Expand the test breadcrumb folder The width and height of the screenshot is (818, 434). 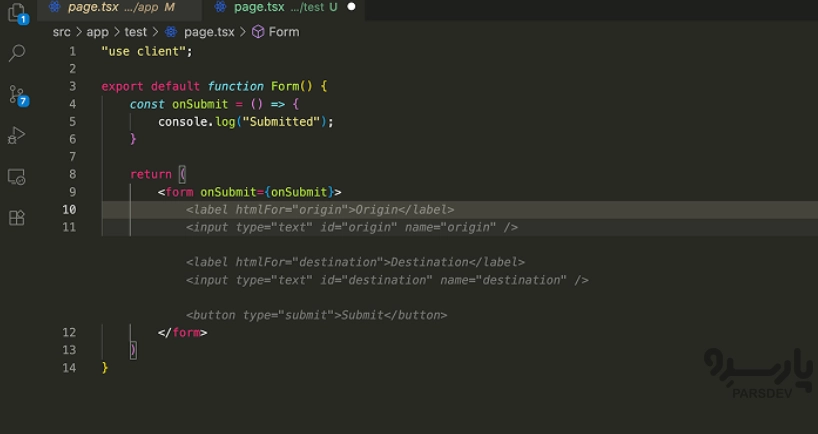135,32
